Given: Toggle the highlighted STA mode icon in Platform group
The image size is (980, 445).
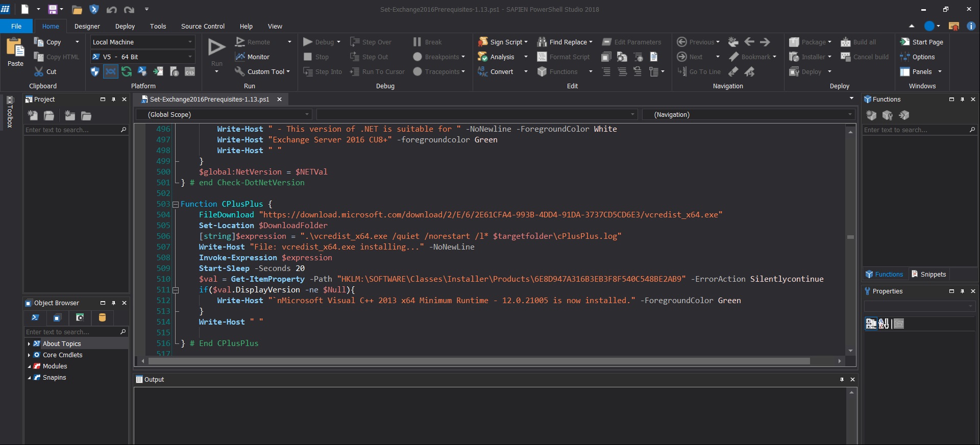Looking at the screenshot, I should click(111, 71).
